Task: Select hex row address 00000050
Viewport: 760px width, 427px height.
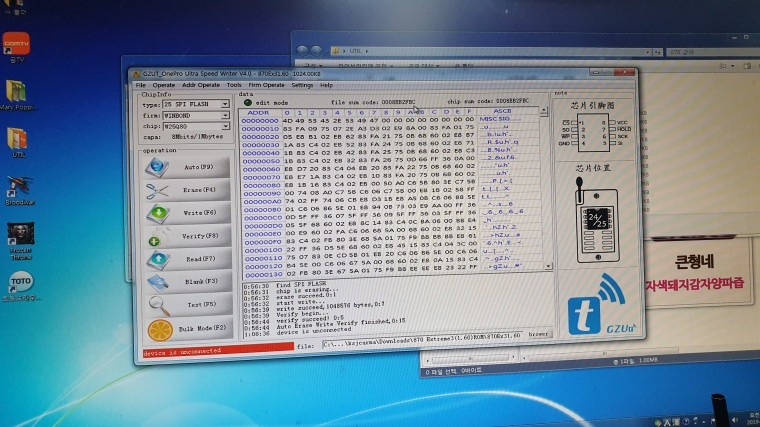Action: coord(261,161)
